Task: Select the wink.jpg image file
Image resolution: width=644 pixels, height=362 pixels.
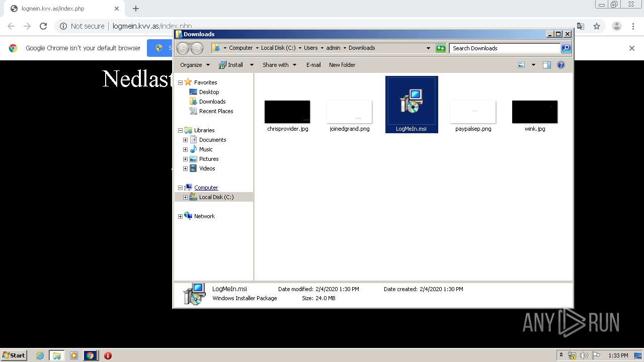Action: pos(535,116)
